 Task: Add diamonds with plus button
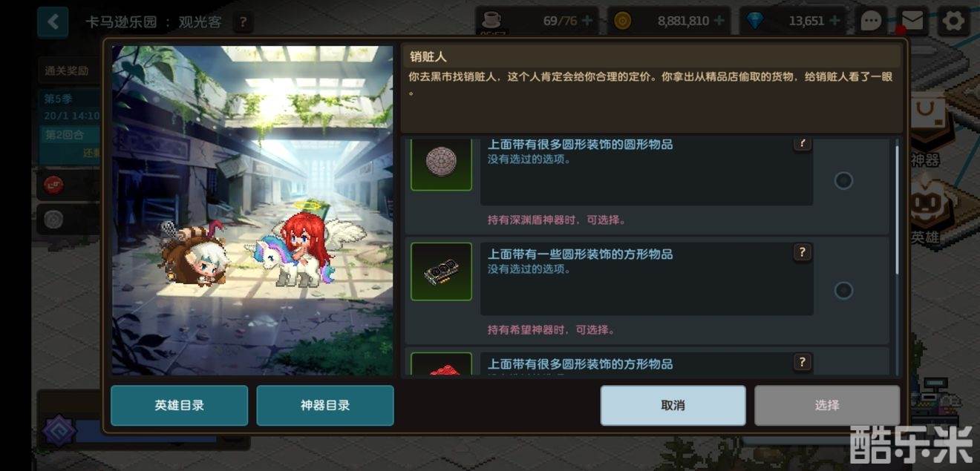834,21
